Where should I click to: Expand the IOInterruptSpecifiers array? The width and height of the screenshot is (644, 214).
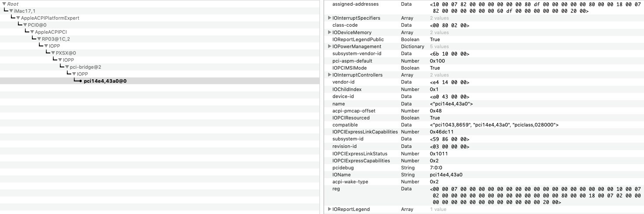click(329, 18)
